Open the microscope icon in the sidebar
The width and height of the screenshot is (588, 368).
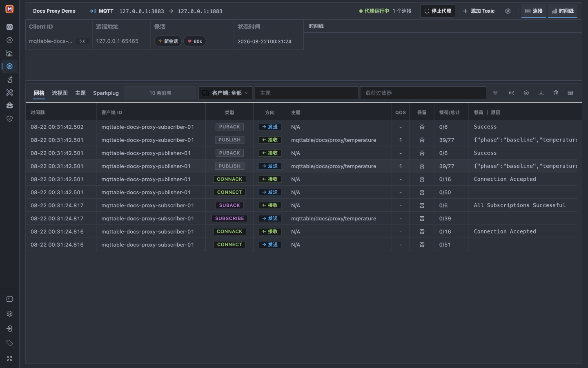coord(9,79)
